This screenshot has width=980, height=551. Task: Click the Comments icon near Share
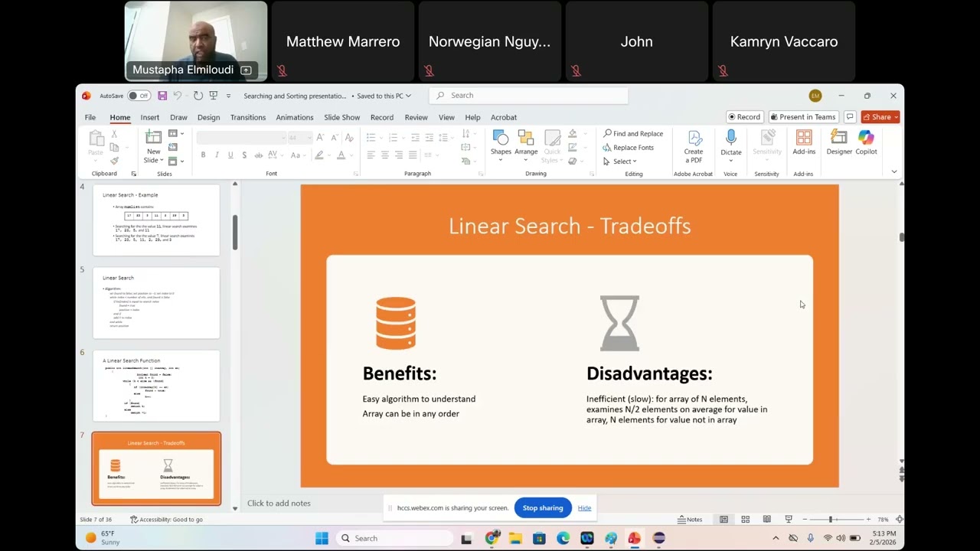pos(850,117)
